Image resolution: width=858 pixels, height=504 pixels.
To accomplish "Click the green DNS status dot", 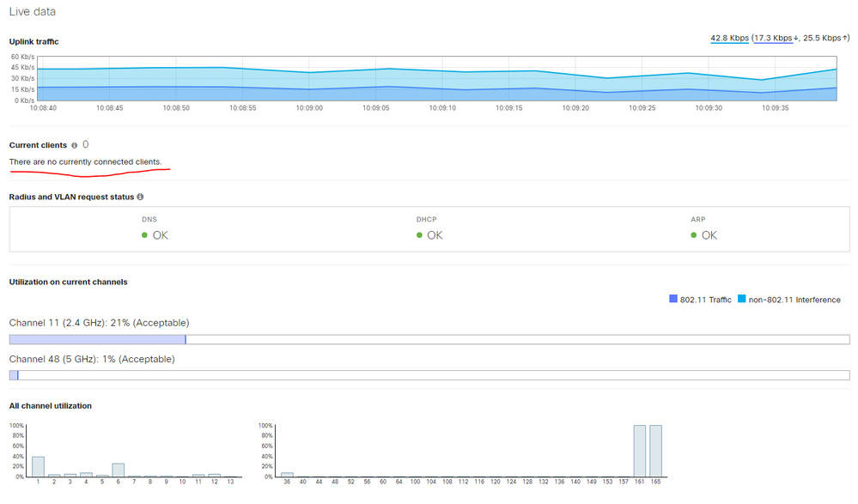I will coord(145,235).
